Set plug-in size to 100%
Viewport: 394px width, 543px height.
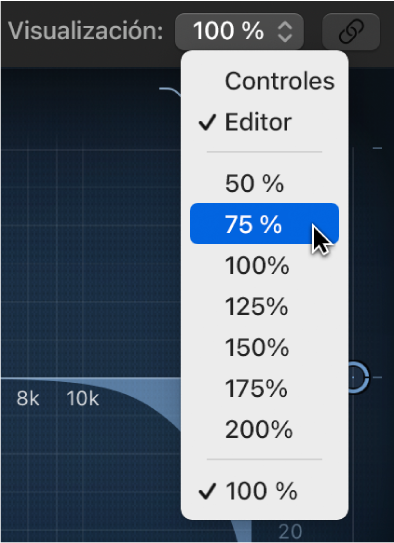pyautogui.click(x=265, y=265)
